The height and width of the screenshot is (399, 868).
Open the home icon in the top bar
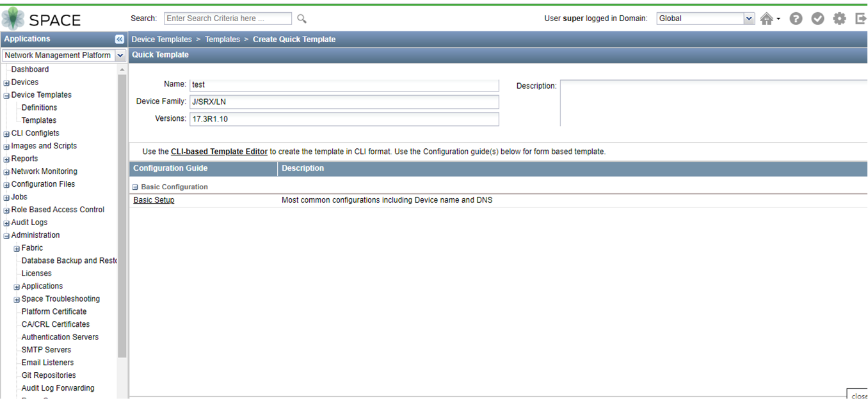click(x=766, y=19)
